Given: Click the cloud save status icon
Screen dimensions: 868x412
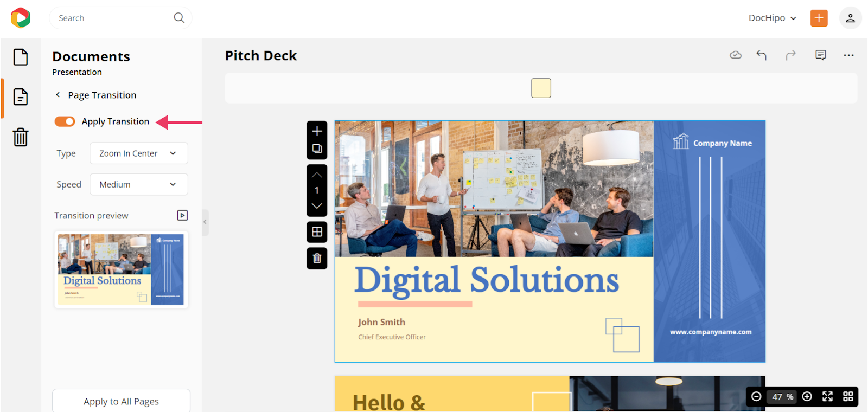Looking at the screenshot, I should 736,55.
